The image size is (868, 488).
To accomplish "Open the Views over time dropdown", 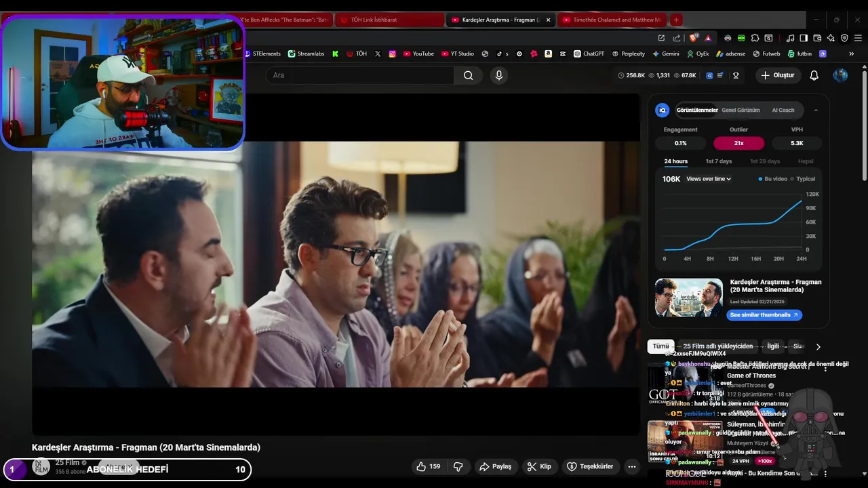I will [x=709, y=179].
